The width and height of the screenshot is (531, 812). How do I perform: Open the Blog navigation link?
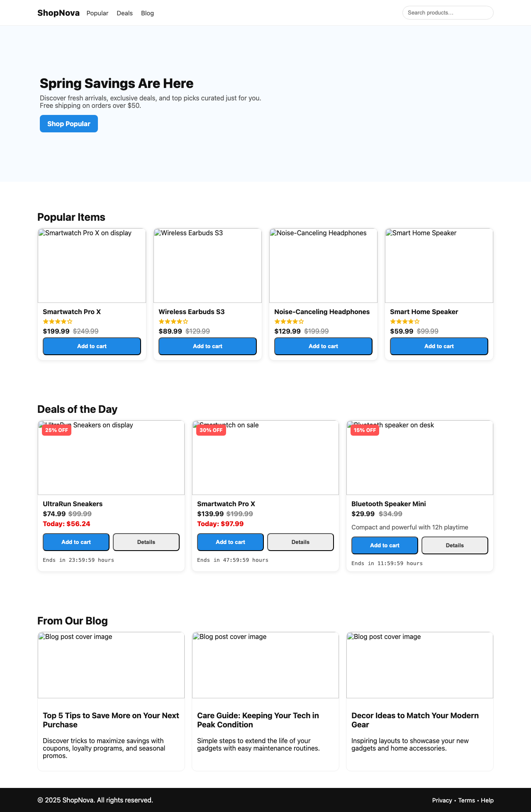point(147,13)
